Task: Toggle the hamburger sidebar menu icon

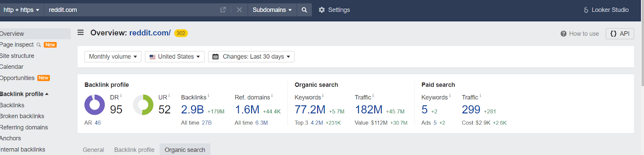Action: [x=80, y=33]
